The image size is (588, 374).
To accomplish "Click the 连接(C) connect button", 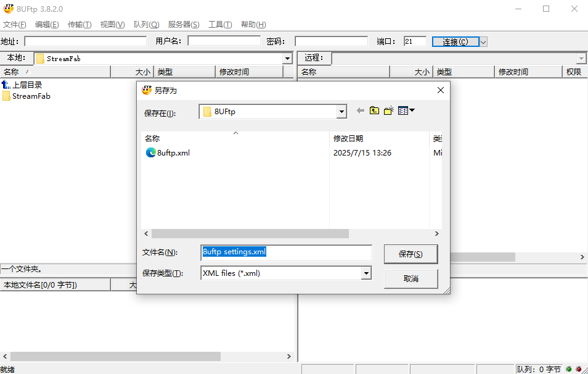I will point(455,42).
